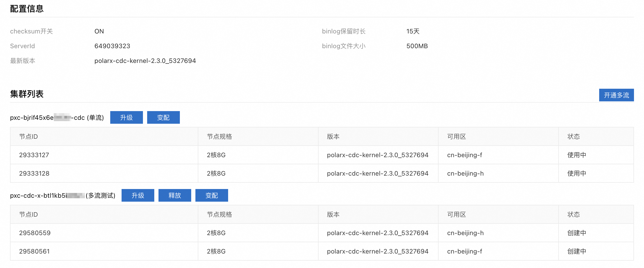Screen dimensions: 644x268
Task: Select node ID 29580561
Action: [34, 251]
